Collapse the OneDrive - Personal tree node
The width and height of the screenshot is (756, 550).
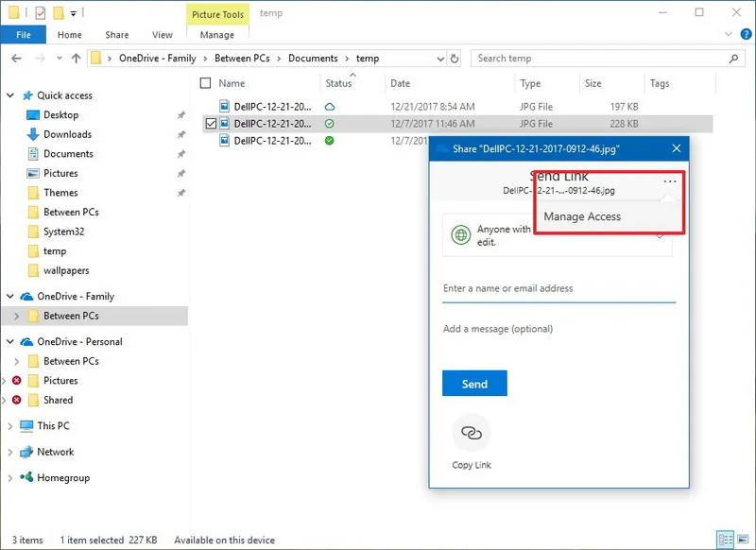pos(10,341)
